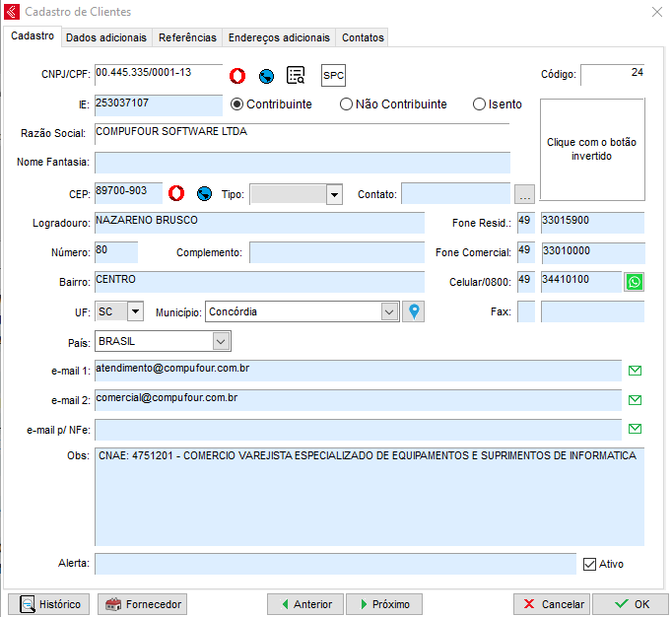This screenshot has width=672, height=617.
Task: Select the Isento radio button
Action: coord(480,104)
